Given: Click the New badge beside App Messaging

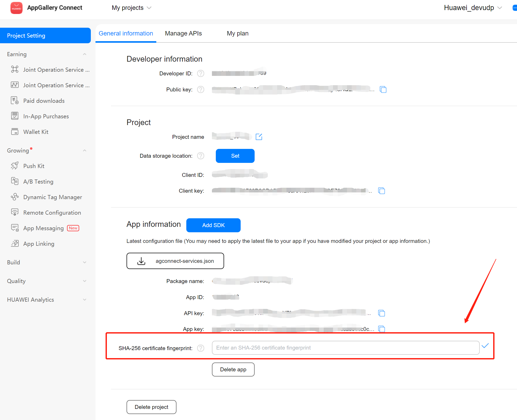Looking at the screenshot, I should (73, 228).
